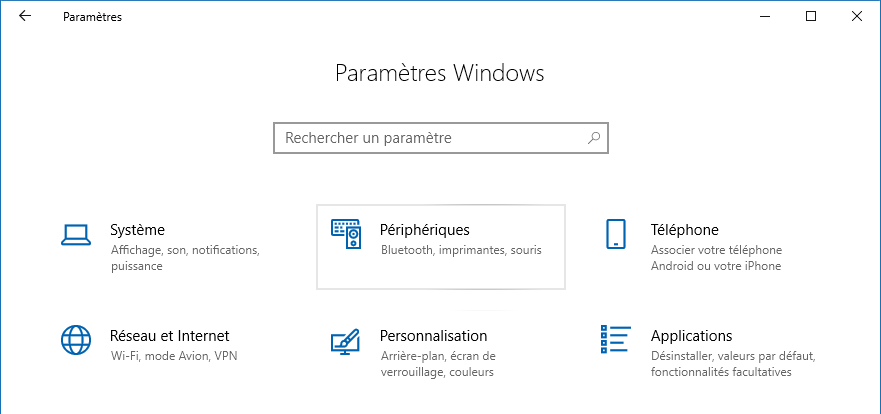Click "Wi-Fi, mode Avion, VPN" description text

coord(173,356)
